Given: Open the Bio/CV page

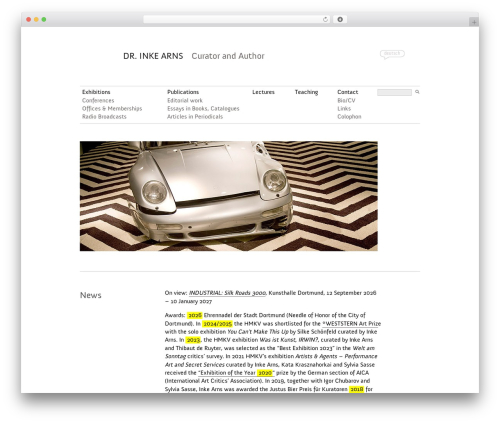Looking at the screenshot, I should point(346,100).
